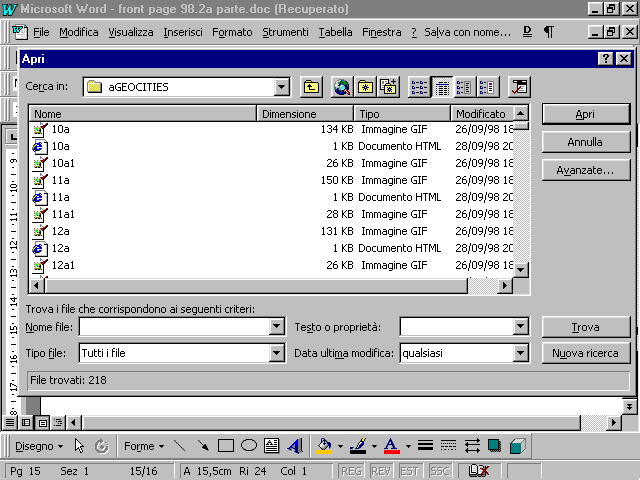640x480 pixels.
Task: Click the Free Rotate drawing tool
Action: pos(101,446)
